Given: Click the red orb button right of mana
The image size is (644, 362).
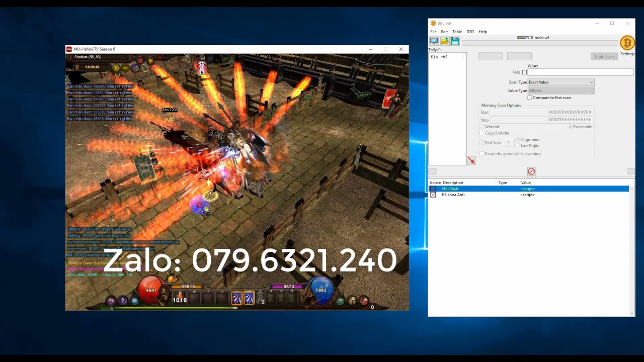Looking at the screenshot, I should (x=364, y=301).
